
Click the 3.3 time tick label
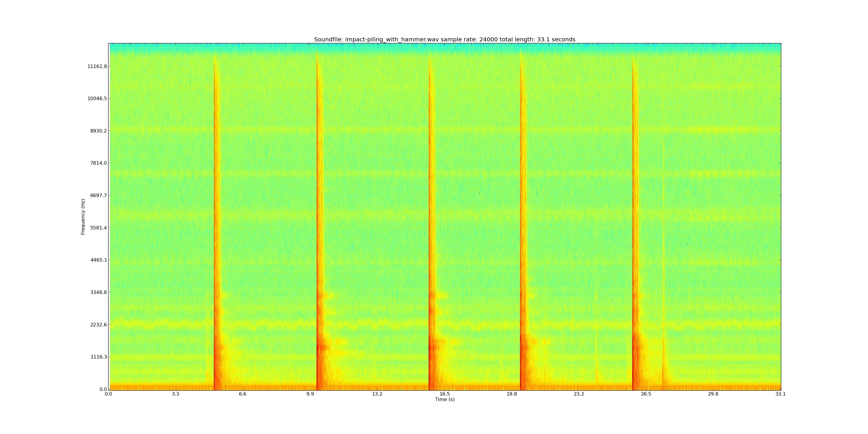[176, 394]
